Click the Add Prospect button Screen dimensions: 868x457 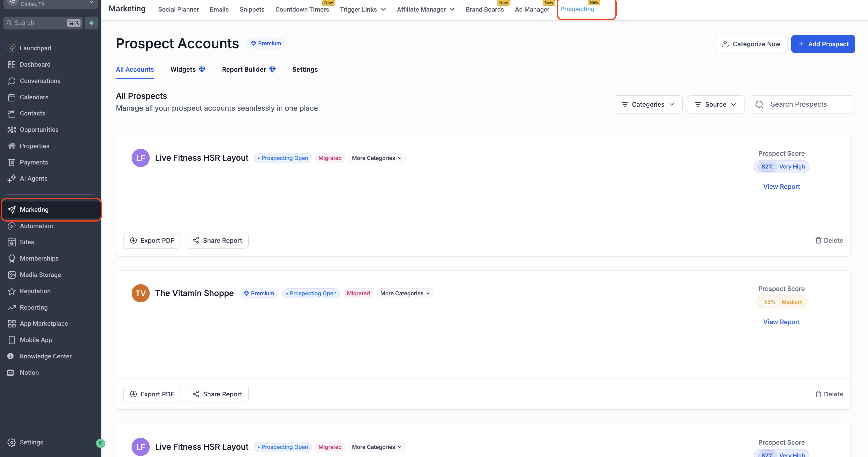click(822, 44)
